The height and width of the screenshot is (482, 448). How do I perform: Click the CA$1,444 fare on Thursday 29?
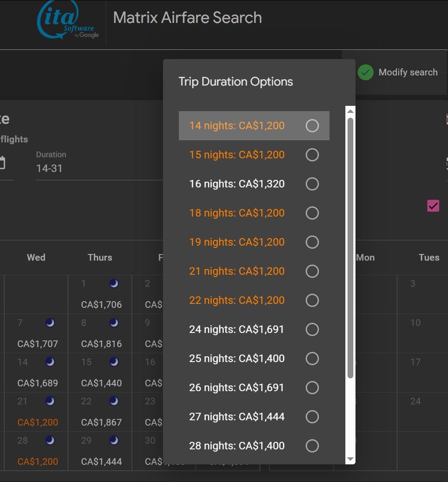(x=101, y=462)
